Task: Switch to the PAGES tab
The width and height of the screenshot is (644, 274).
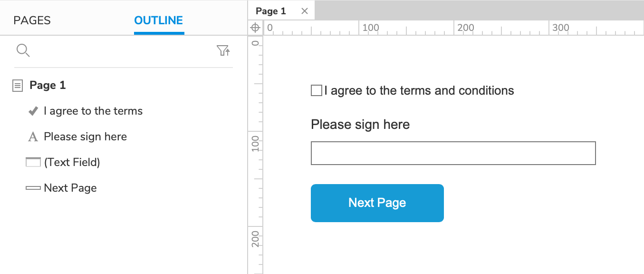Action: (32, 20)
